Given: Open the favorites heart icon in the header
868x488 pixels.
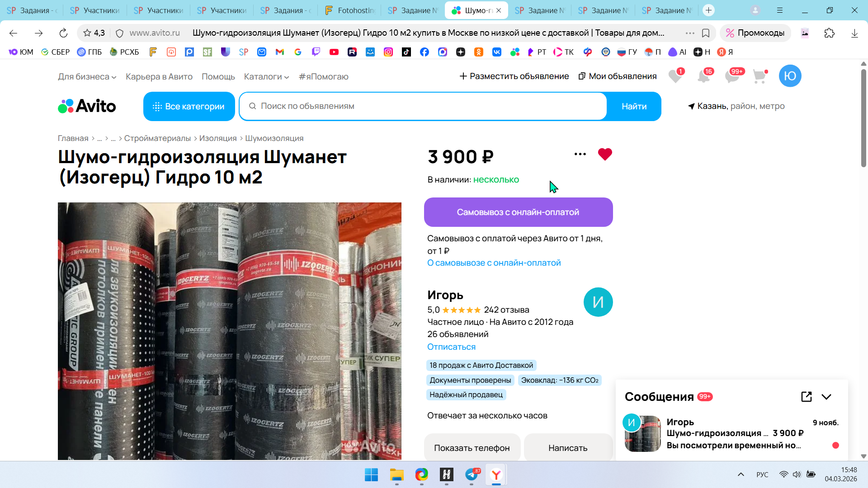Looking at the screenshot, I should (675, 76).
